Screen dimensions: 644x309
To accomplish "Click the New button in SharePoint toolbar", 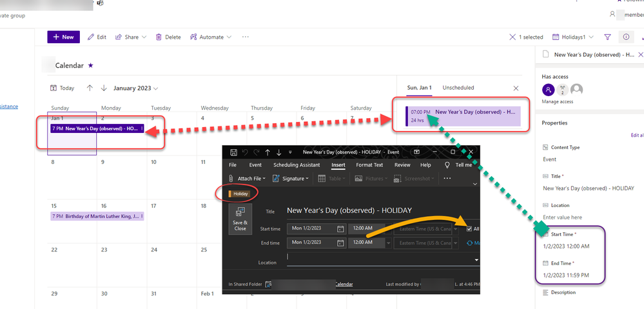I will coord(64,37).
